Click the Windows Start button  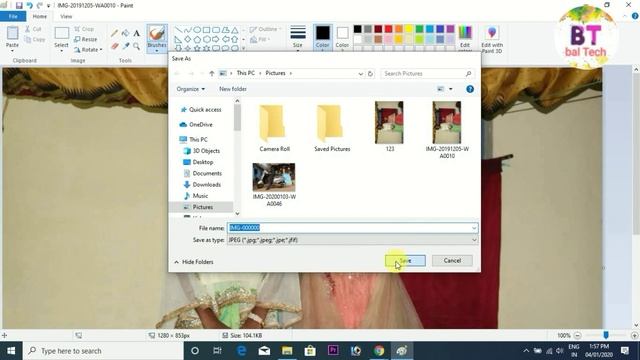coord(11,351)
